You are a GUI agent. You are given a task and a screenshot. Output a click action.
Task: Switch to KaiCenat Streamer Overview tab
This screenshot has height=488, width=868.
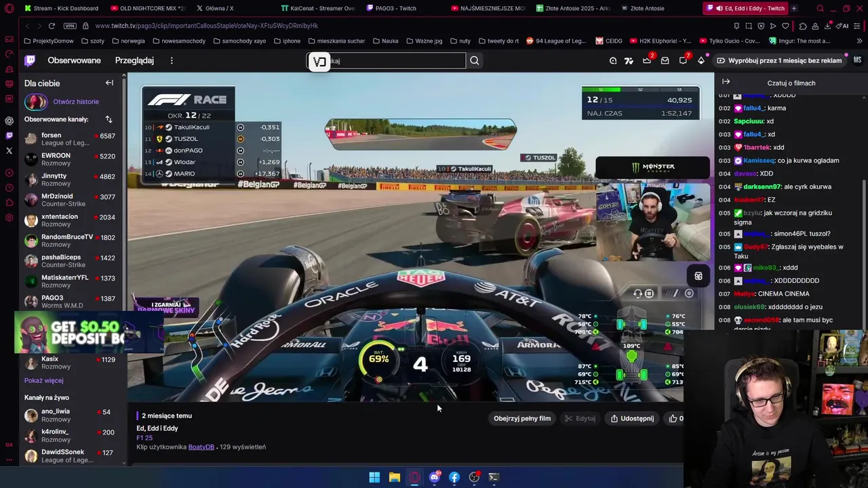click(317, 8)
